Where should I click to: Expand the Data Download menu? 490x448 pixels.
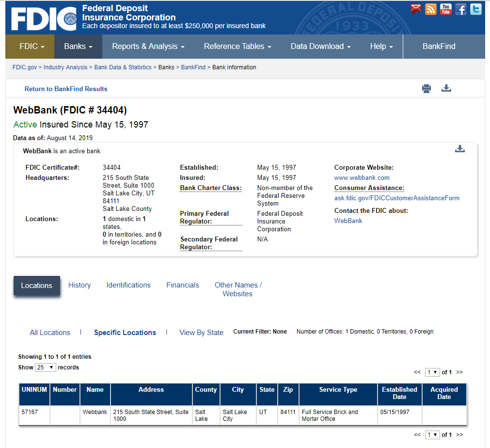pyautogui.click(x=321, y=46)
